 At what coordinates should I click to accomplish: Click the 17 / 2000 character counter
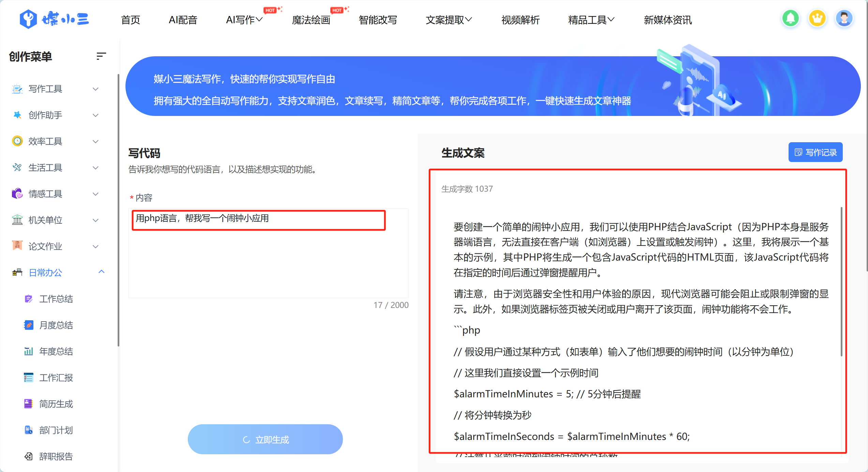(x=391, y=305)
